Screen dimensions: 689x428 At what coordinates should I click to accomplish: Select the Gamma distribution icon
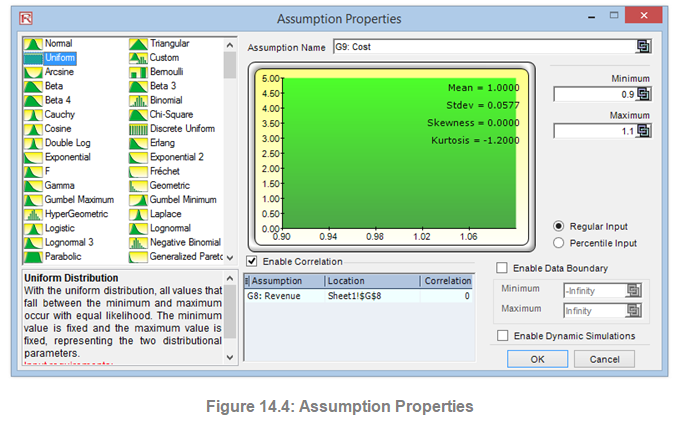click(x=33, y=186)
